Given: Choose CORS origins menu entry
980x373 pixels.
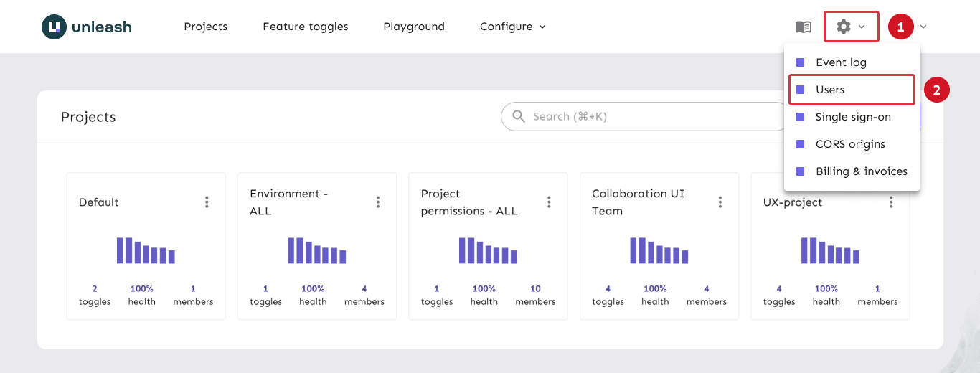Looking at the screenshot, I should point(850,144).
